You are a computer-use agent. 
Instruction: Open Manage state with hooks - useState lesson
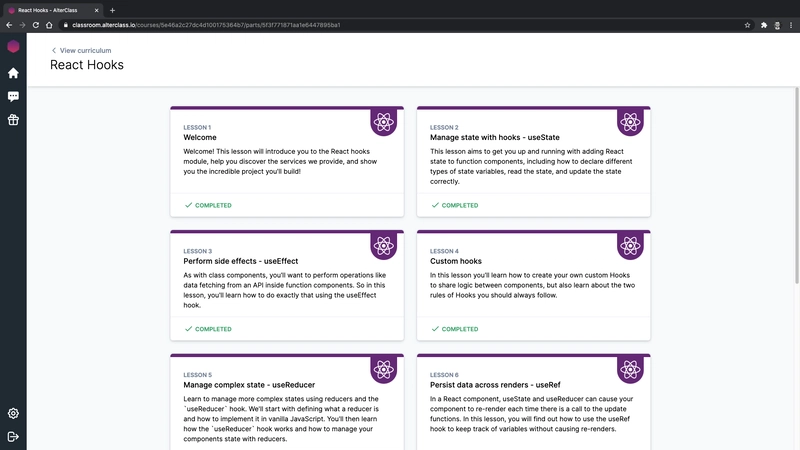(494, 137)
